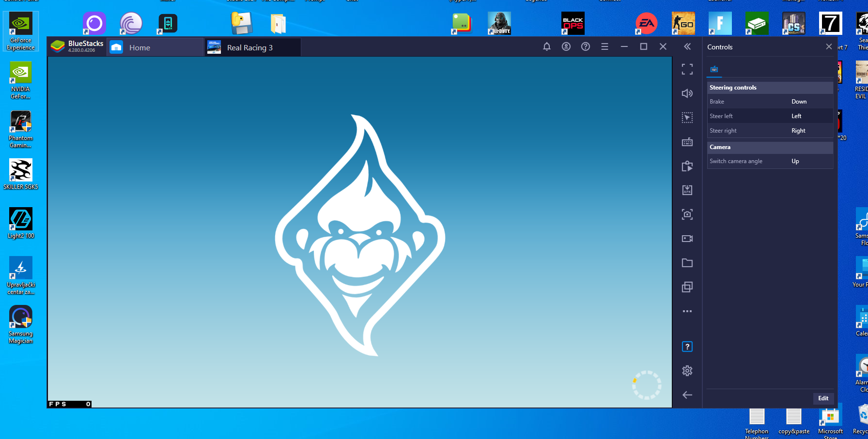Open the CS:GO desktop shortcut
Image resolution: width=868 pixels, height=439 pixels.
(683, 23)
